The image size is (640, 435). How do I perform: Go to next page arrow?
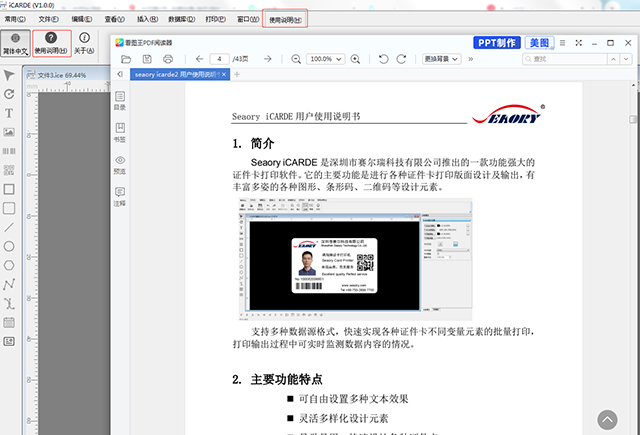point(267,59)
